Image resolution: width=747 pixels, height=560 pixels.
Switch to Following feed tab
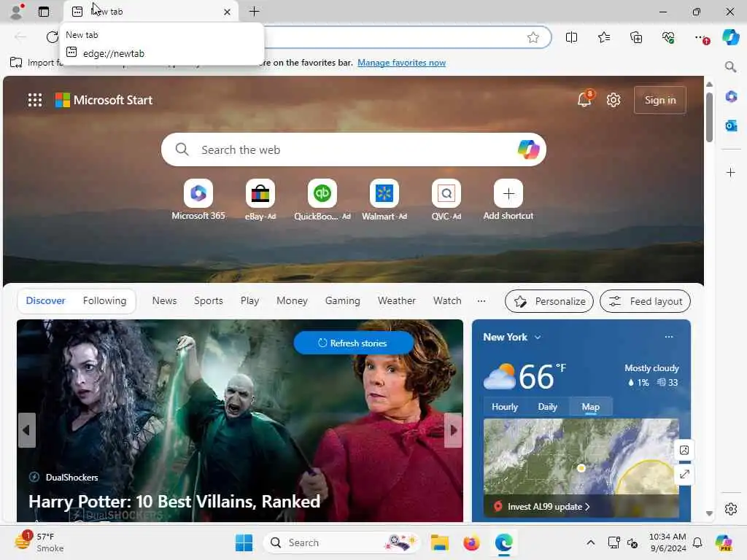(105, 301)
